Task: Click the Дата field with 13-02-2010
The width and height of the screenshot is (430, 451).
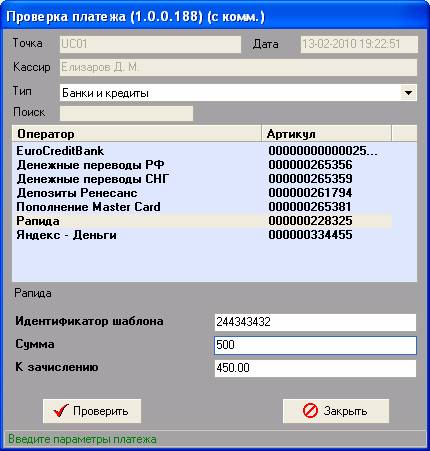Action: [359, 44]
